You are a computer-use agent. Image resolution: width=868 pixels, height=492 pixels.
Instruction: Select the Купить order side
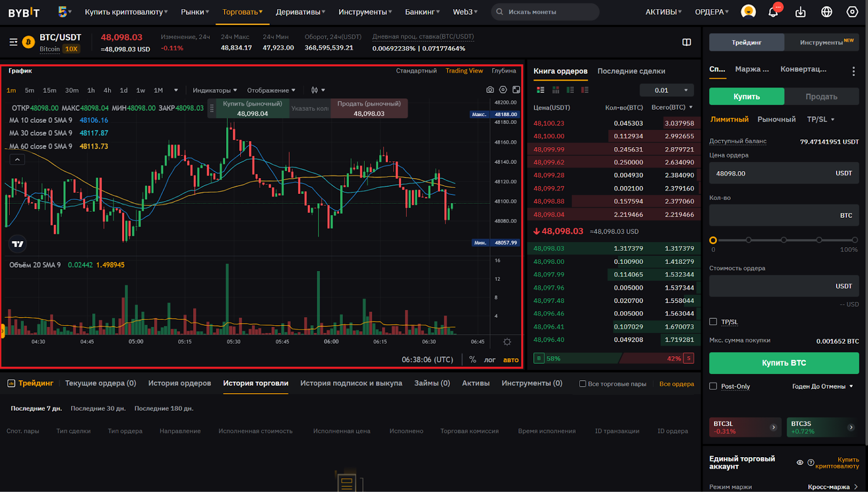[x=746, y=97]
